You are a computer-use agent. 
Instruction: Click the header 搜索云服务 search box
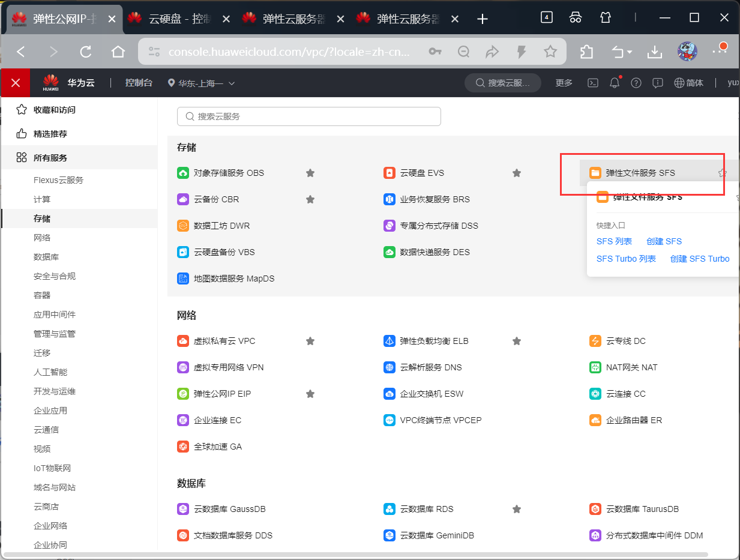pos(503,83)
